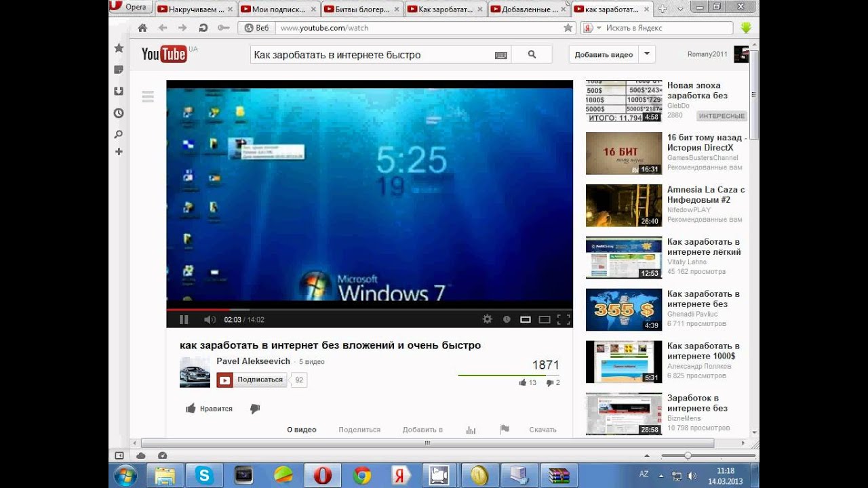Image resolution: width=868 pixels, height=488 pixels.
Task: Click the "Скачать" download link
Action: [542, 430]
